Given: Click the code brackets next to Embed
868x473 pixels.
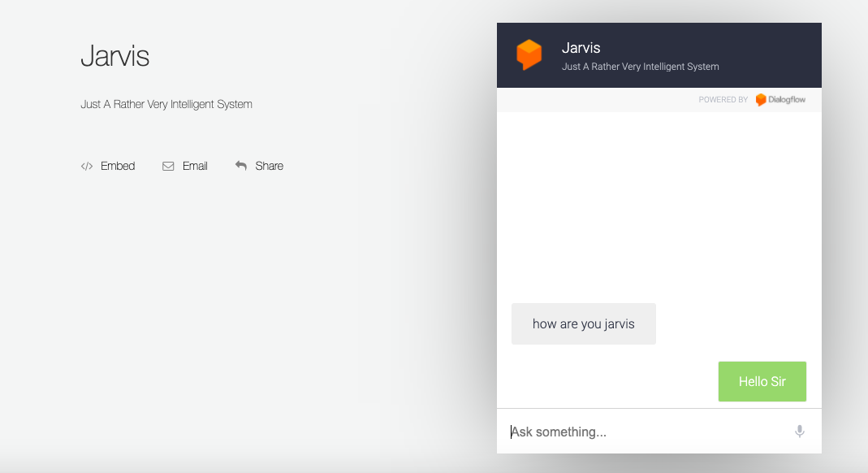Looking at the screenshot, I should [x=87, y=166].
